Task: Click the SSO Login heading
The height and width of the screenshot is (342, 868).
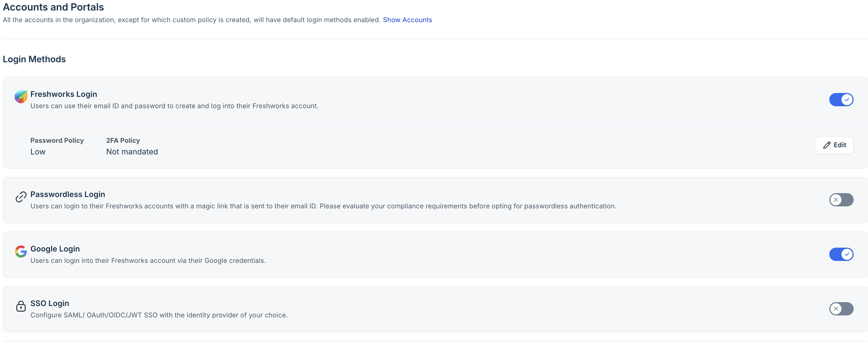Action: (x=49, y=303)
